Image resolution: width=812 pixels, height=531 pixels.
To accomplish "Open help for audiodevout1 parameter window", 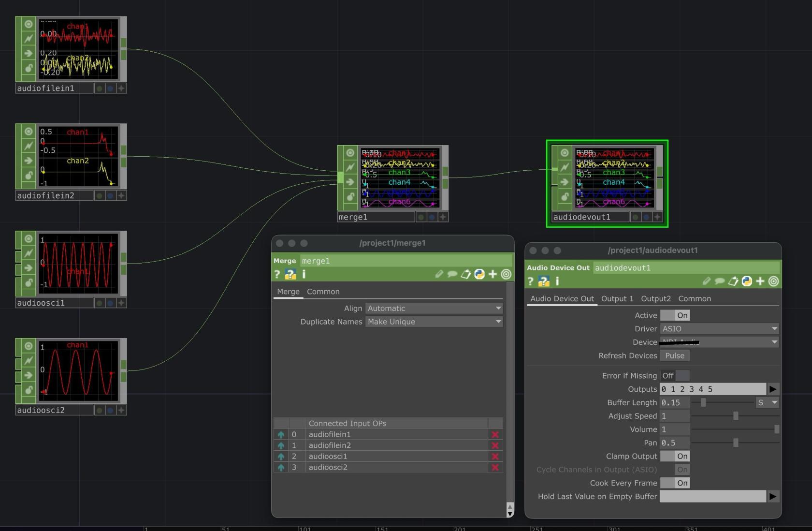I will coord(530,281).
